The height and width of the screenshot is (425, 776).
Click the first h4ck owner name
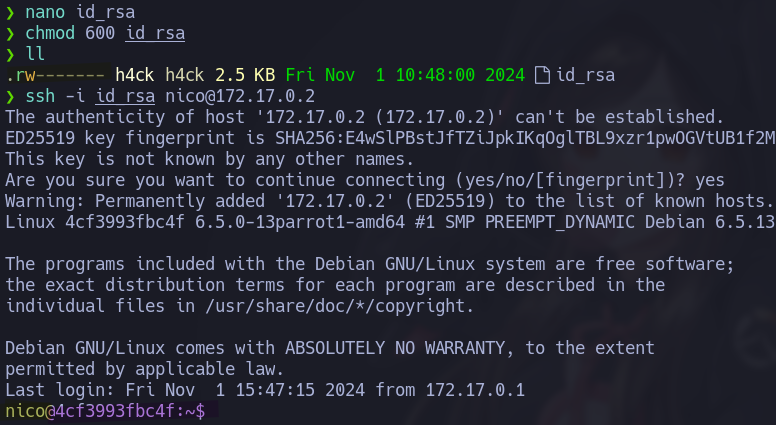pos(135,75)
